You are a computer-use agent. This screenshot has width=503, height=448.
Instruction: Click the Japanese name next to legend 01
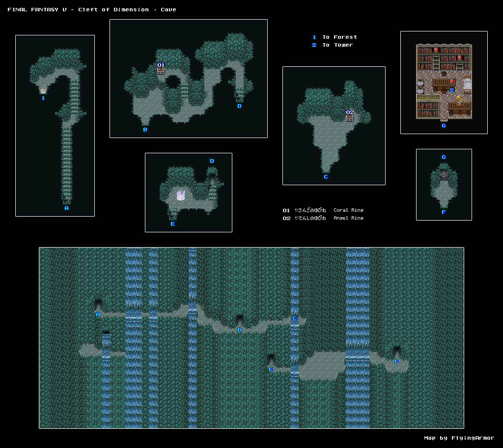pyautogui.click(x=310, y=210)
